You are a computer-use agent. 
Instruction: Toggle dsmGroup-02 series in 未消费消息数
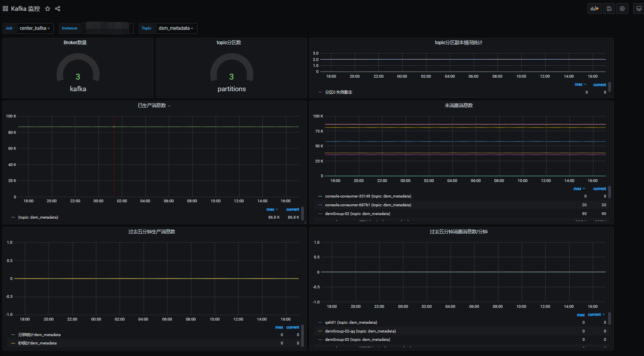[x=358, y=214]
